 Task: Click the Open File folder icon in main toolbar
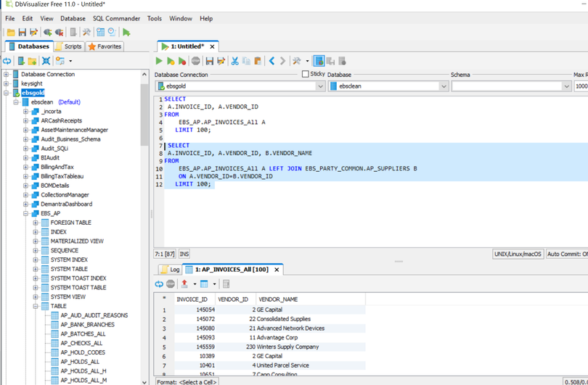point(11,33)
